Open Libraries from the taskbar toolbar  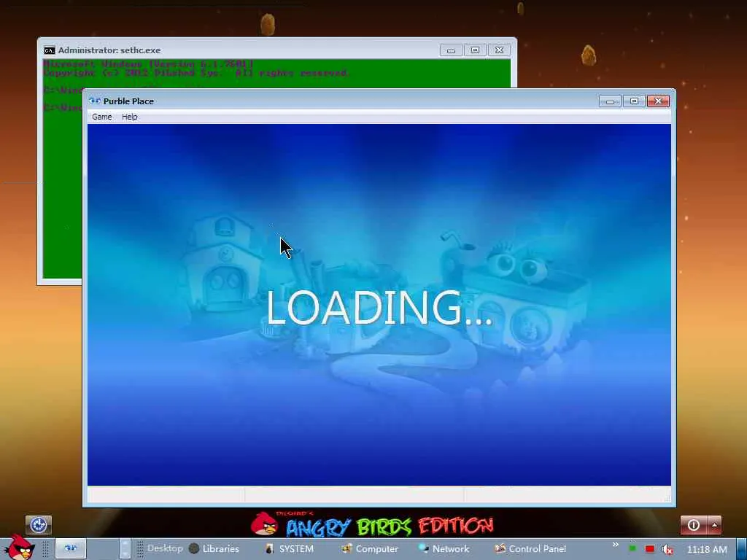click(x=214, y=548)
